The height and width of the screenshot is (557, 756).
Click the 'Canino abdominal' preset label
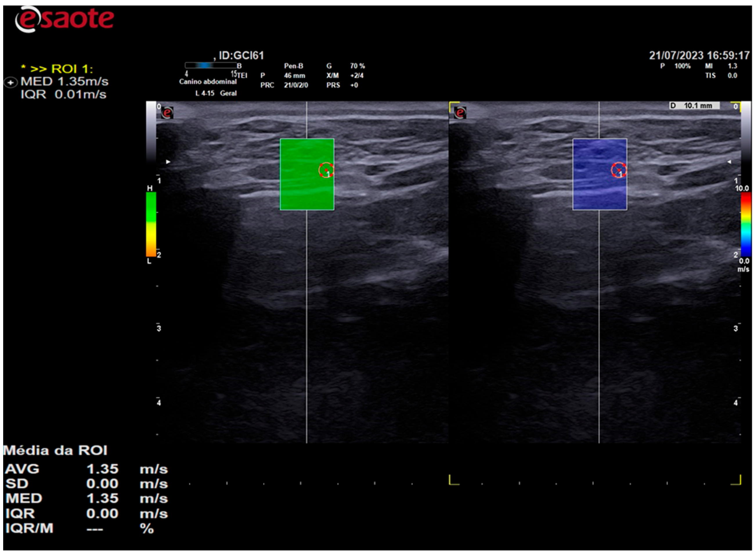(208, 82)
